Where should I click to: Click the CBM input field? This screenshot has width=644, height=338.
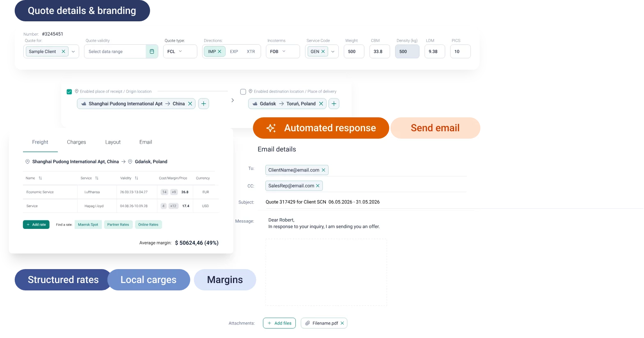(379, 52)
